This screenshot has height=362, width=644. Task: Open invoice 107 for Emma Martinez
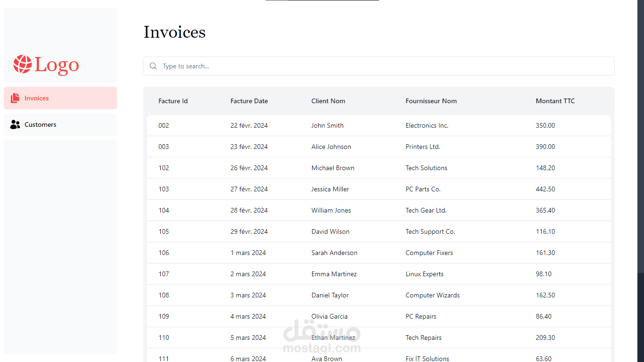pos(330,274)
